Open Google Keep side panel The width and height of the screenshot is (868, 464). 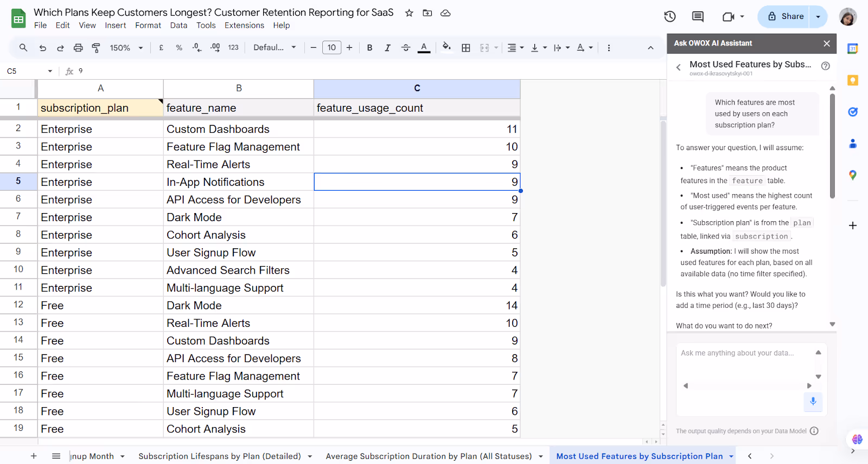pyautogui.click(x=853, y=80)
